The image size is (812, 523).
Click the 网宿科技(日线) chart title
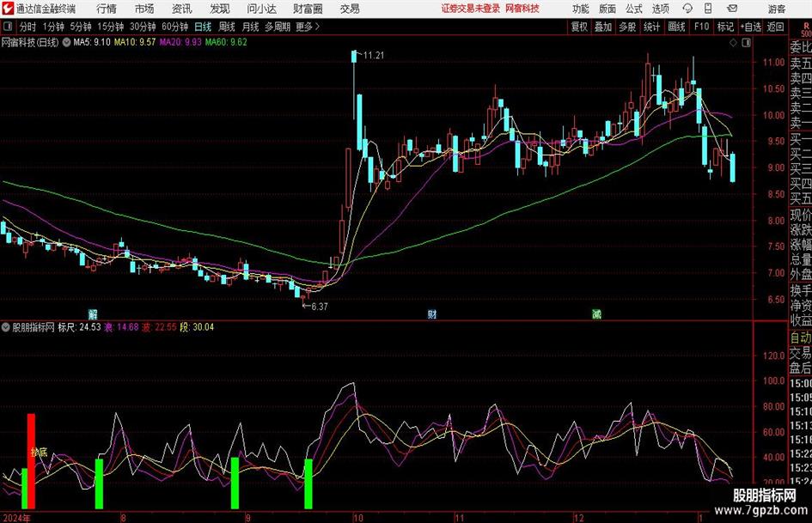(x=30, y=42)
